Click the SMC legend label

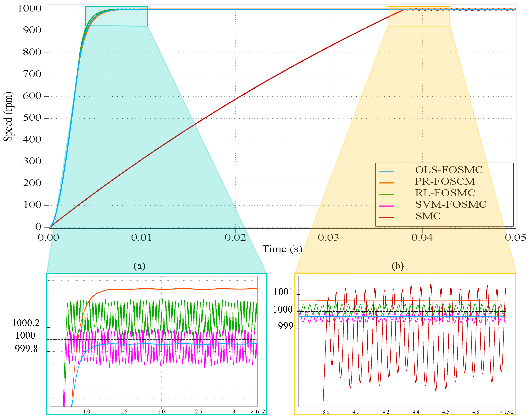[x=428, y=216]
